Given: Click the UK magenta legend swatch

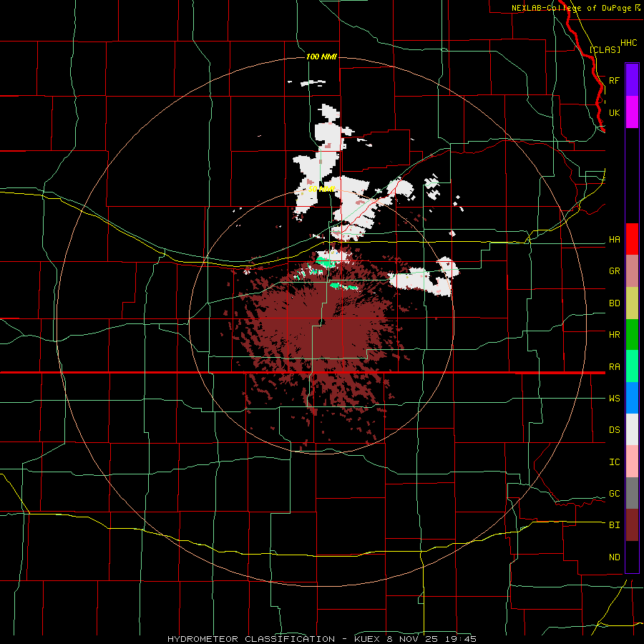Looking at the screenshot, I should [632, 112].
